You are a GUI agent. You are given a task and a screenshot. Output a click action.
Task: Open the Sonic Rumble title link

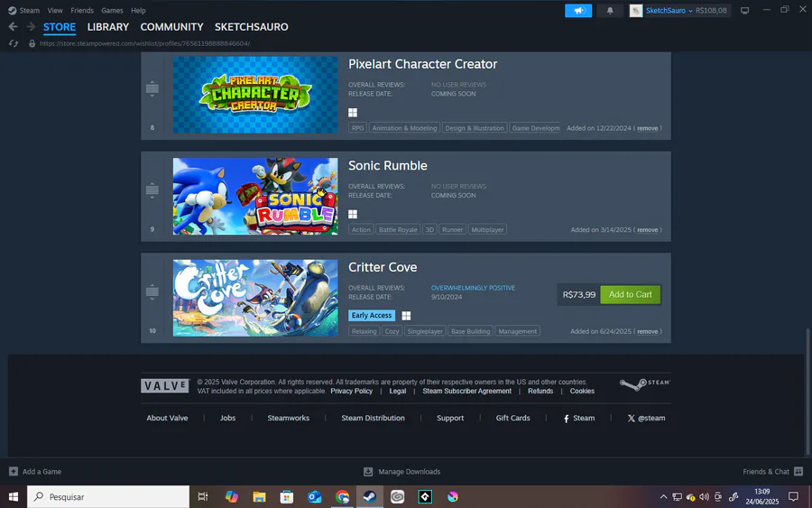coord(388,166)
